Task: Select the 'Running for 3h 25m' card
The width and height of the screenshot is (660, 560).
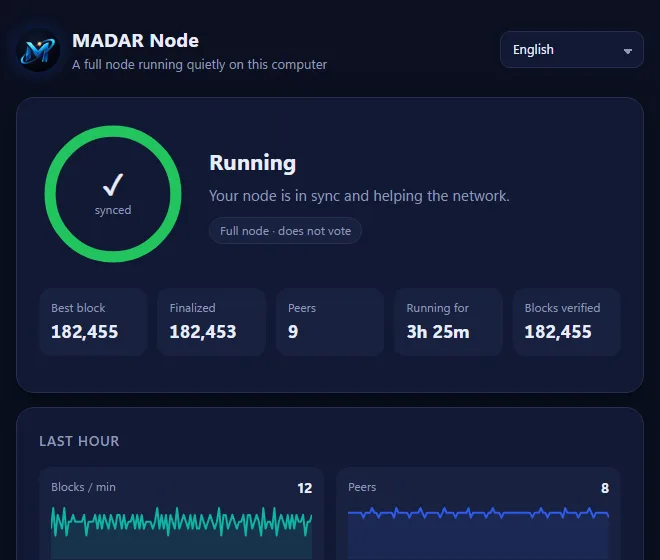Action: point(448,322)
